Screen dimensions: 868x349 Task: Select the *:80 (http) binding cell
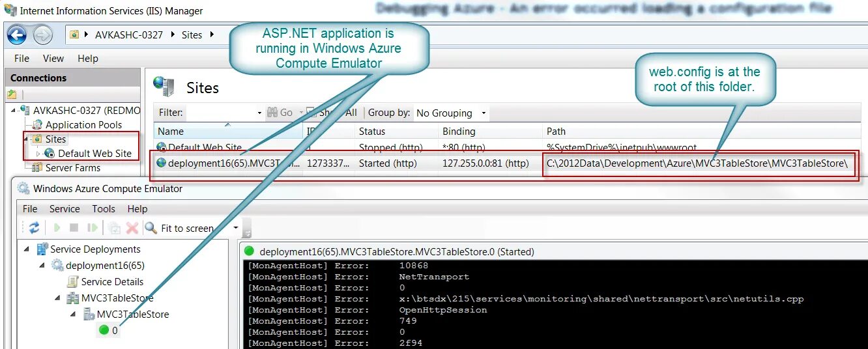pyautogui.click(x=463, y=147)
